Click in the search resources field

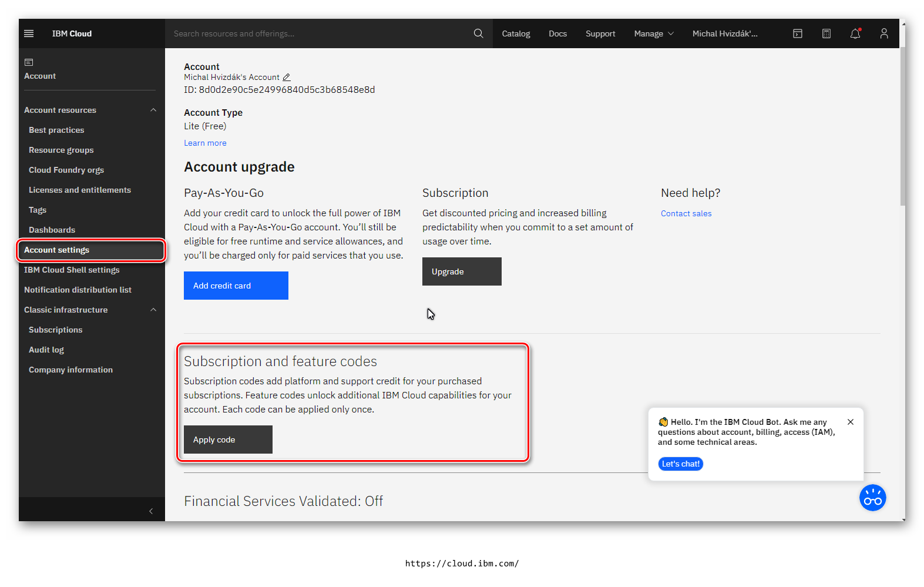(317, 33)
